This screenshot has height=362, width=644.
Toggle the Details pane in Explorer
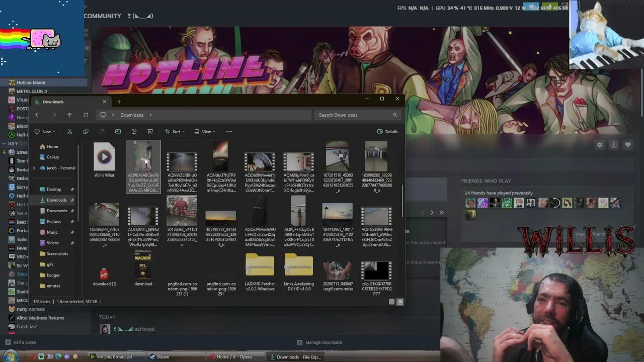pos(387,132)
